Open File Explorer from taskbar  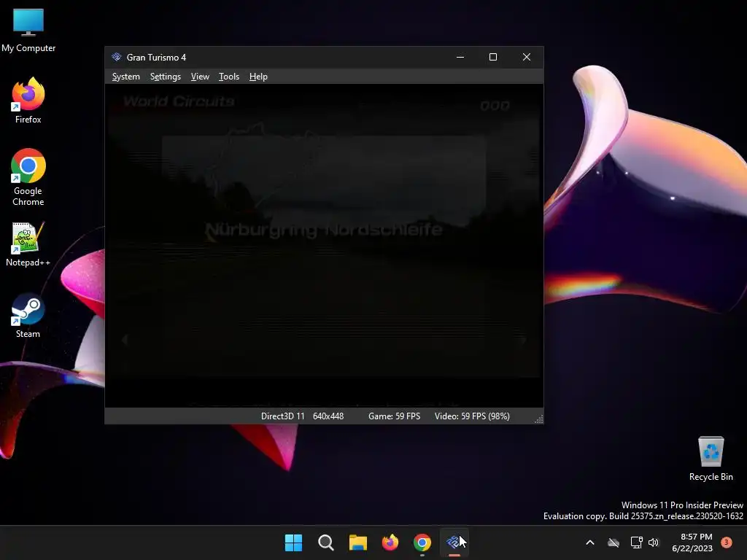point(357,542)
